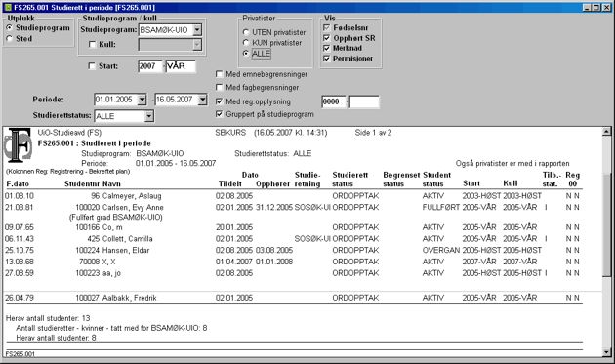This screenshot has height=364, width=615.
Task: Click the Antall studieretter - kvinner summary line
Action: (x=111, y=328)
